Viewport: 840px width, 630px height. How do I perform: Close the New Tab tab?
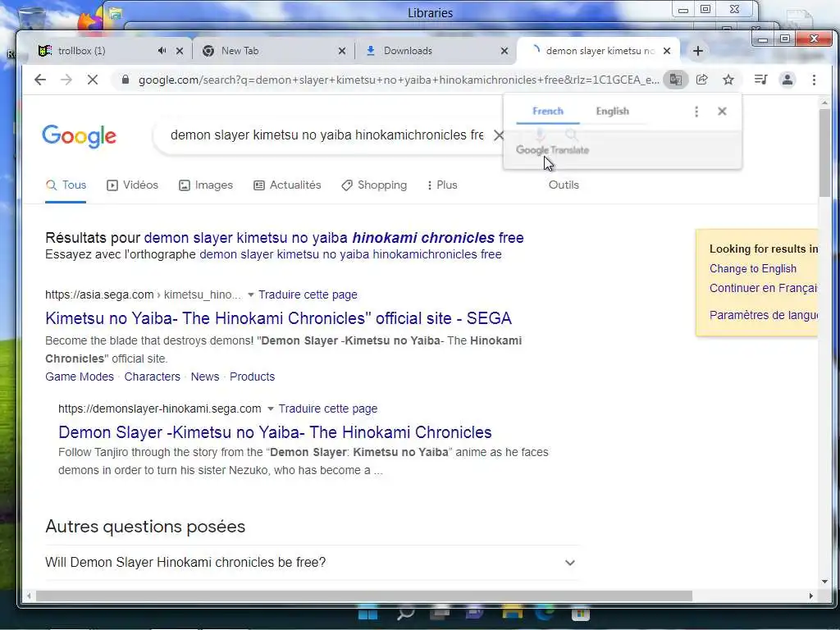[342, 51]
